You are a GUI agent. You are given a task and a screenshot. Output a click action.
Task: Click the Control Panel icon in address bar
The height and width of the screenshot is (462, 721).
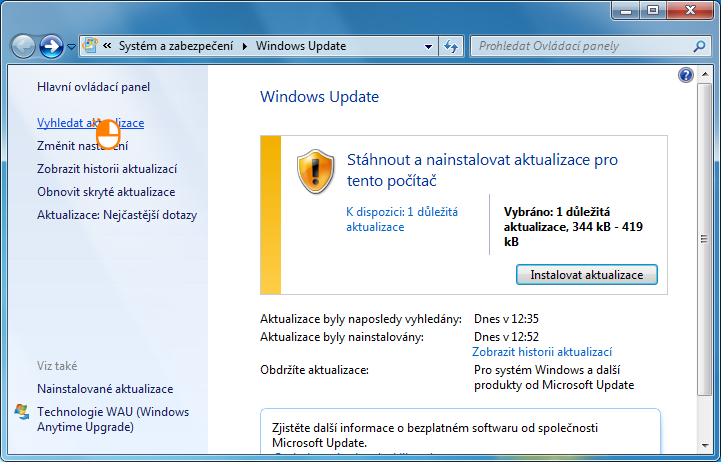[x=90, y=46]
